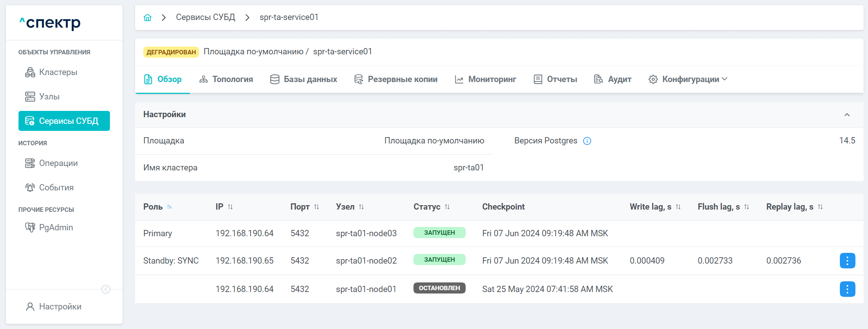
Task: Click the home icon in breadcrumb
Action: (147, 17)
